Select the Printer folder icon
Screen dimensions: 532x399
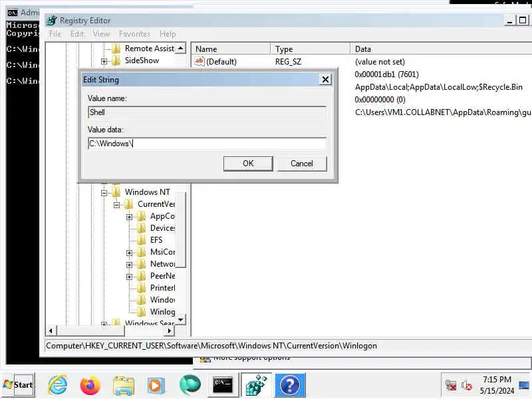coord(142,288)
